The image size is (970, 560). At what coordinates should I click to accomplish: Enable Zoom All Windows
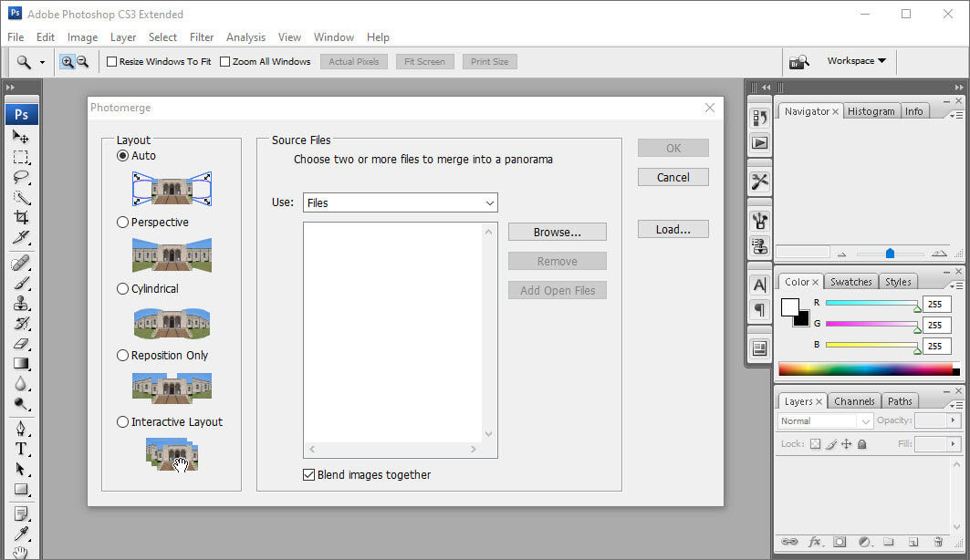(225, 62)
